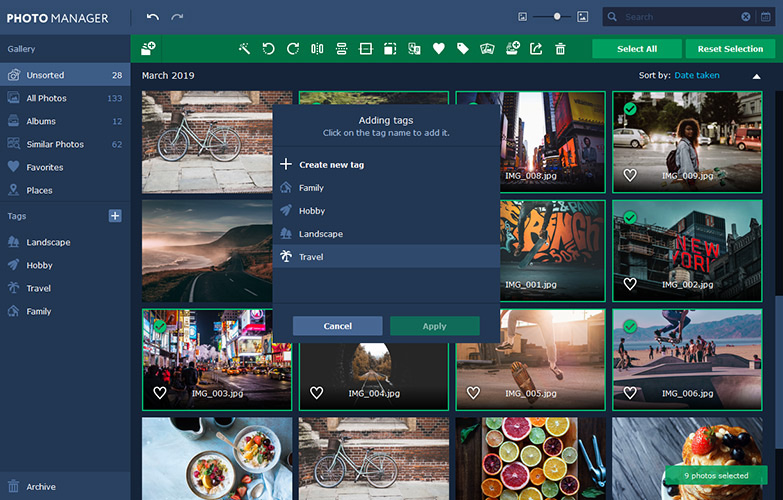Click the undo arrow icon
This screenshot has width=783, height=500.
tap(152, 17)
